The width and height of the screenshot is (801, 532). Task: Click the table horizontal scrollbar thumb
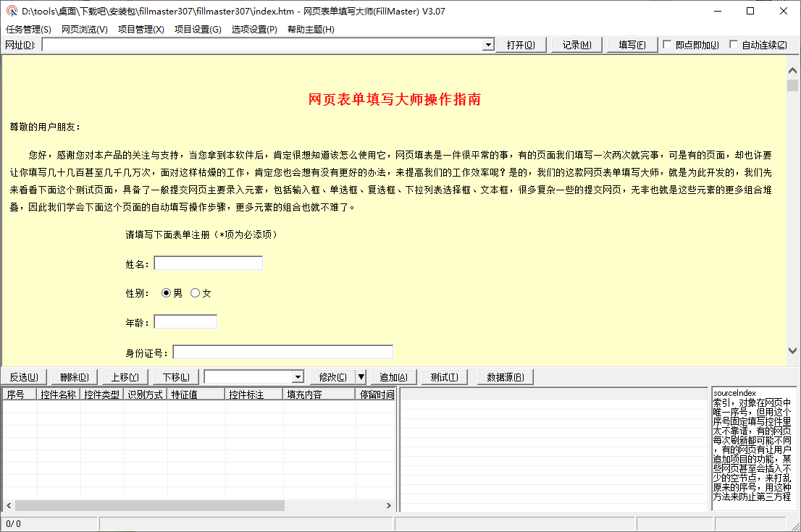(x=150, y=505)
